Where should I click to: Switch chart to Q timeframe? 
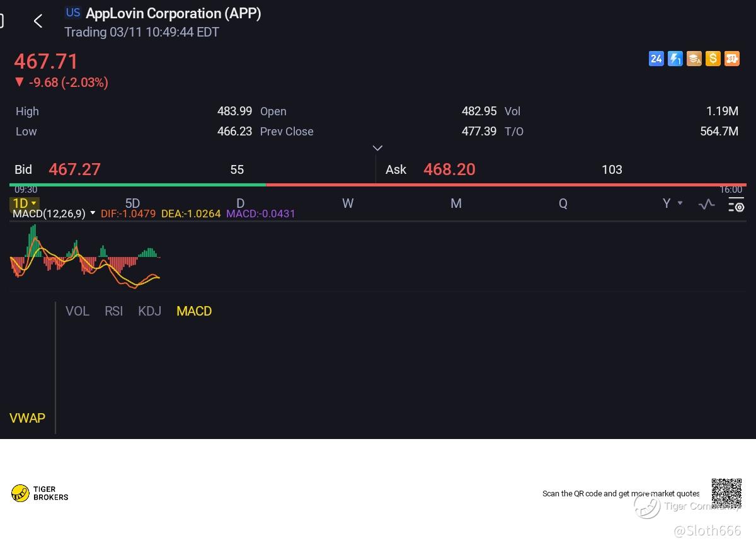coord(563,203)
